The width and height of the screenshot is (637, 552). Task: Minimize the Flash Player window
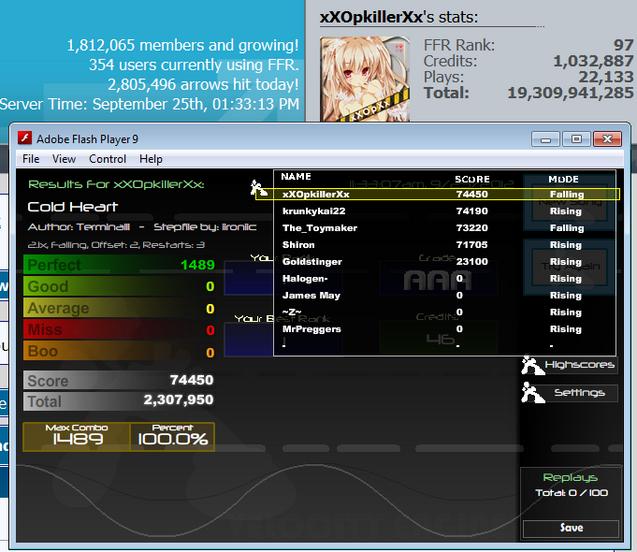[x=545, y=139]
